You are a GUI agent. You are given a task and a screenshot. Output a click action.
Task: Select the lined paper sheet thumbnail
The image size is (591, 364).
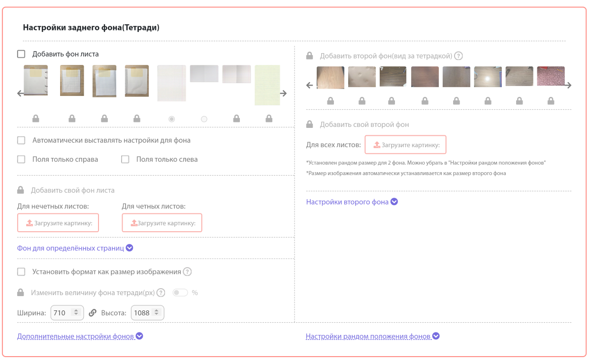pos(171,83)
